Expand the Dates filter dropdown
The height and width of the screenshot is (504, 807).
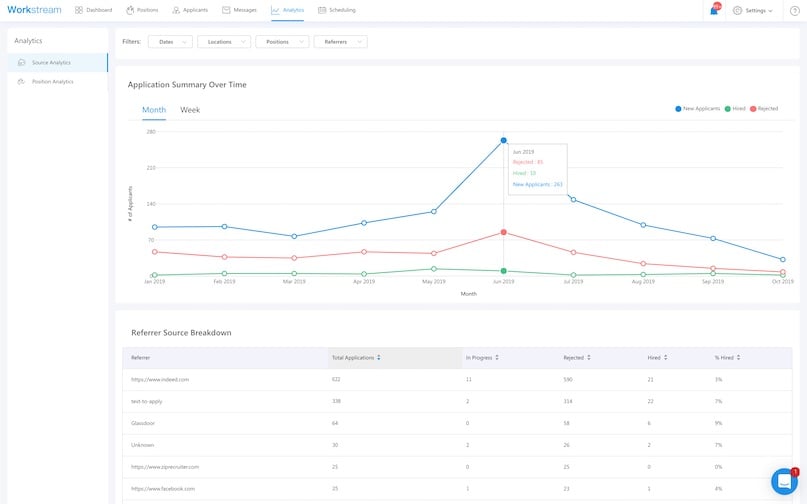tap(170, 42)
